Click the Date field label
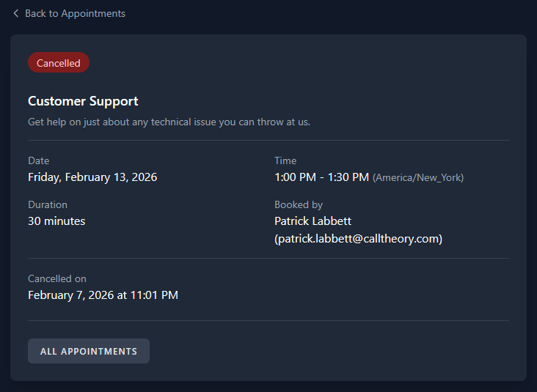The image size is (537, 392). pyautogui.click(x=38, y=160)
